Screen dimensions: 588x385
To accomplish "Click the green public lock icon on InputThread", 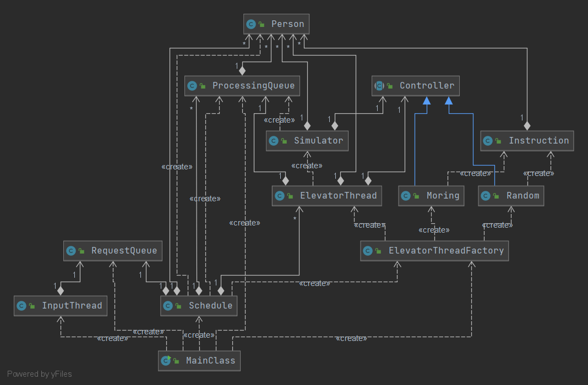I will coord(32,306).
